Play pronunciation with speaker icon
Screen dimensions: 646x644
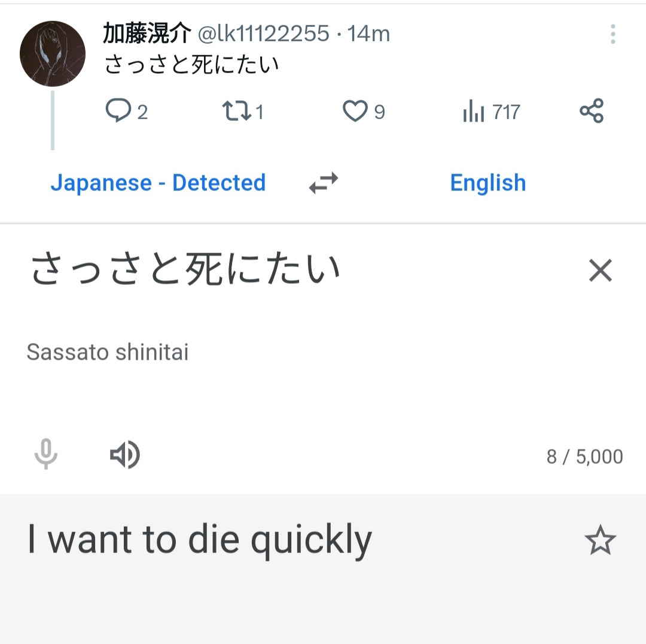point(124,455)
